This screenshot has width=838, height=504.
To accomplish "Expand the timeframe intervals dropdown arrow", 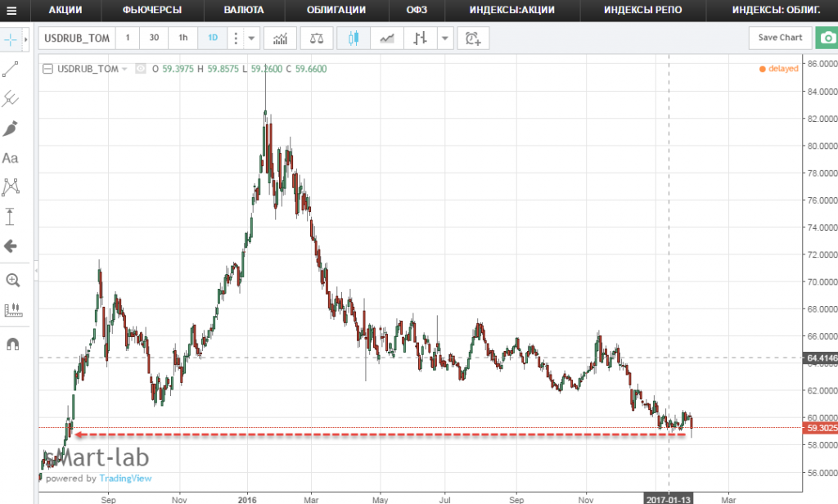I will pyautogui.click(x=251, y=38).
